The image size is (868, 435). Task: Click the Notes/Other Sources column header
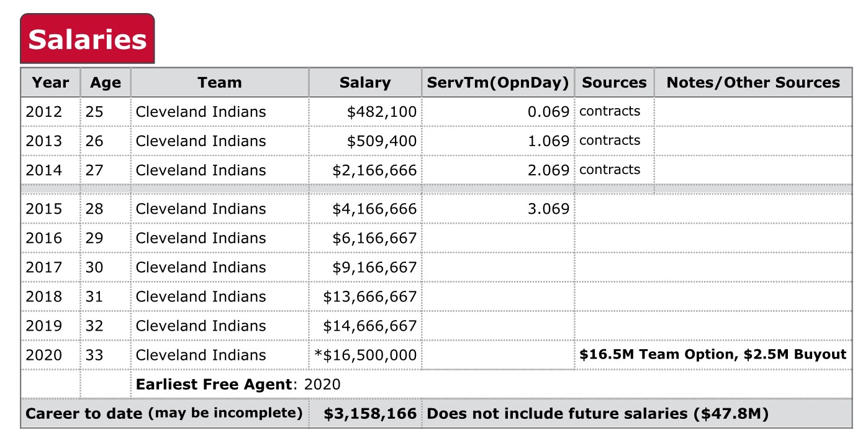753,83
